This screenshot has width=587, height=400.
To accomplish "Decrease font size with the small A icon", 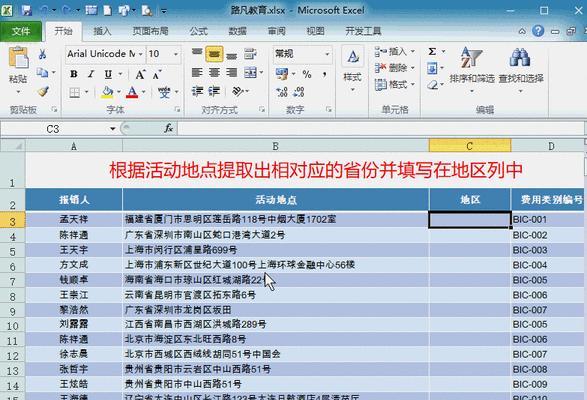I will [157, 75].
